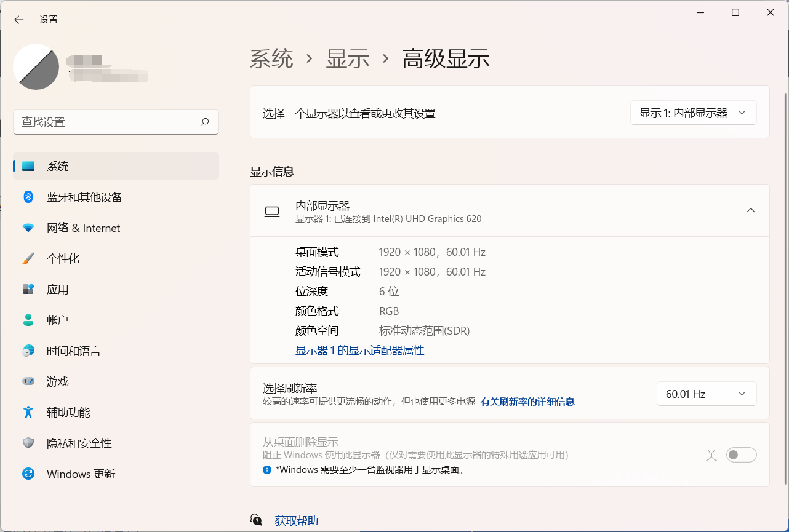
Task: Click the Windows 更新 sync icon
Action: click(x=28, y=474)
